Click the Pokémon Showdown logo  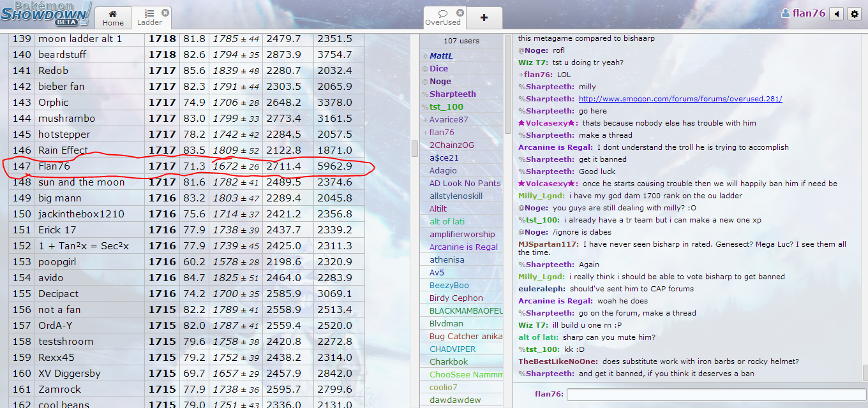(x=46, y=13)
